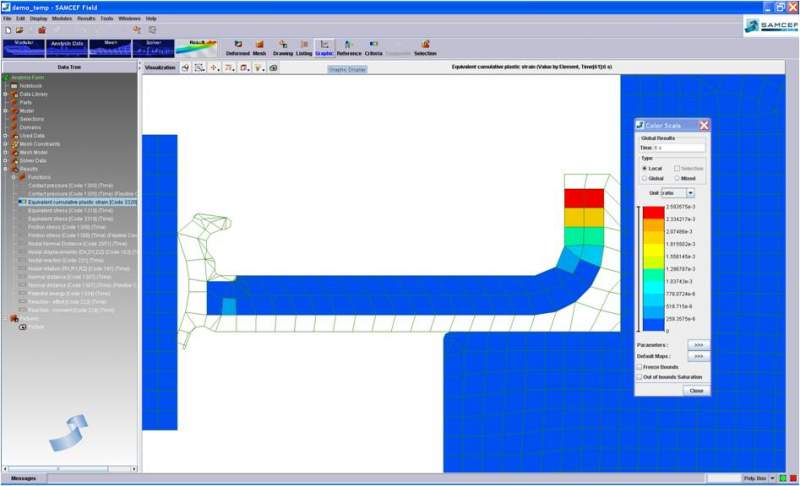Select the Mixed type radio button
Viewport: 800px width, 486px height.
pos(677,178)
